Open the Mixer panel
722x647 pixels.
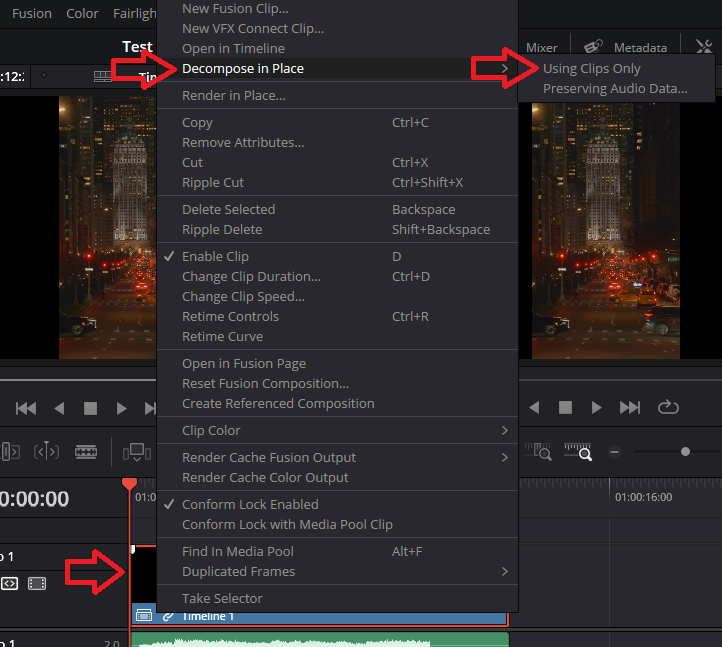point(542,47)
